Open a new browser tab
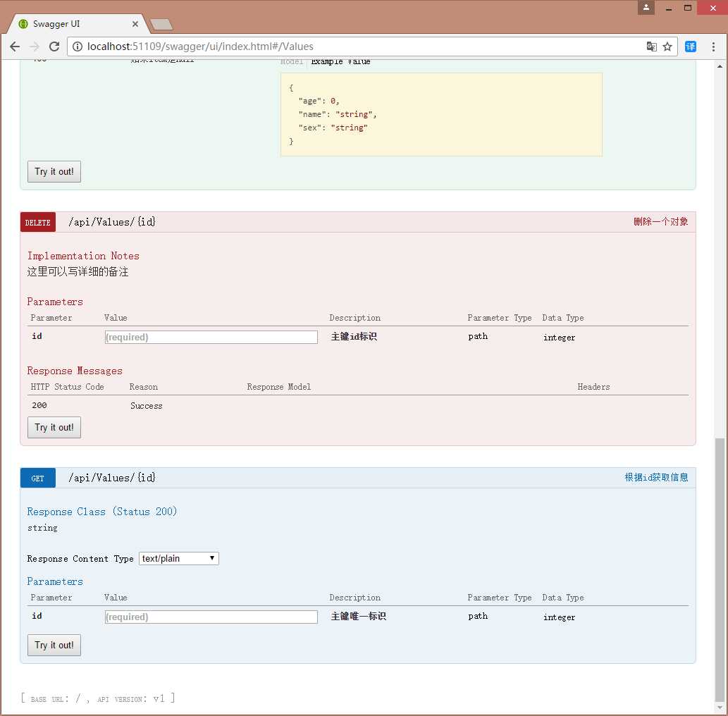Viewport: 728px width, 716px height. pyautogui.click(x=161, y=24)
